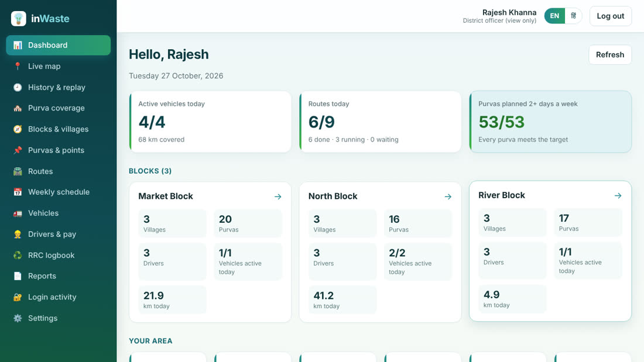
Task: Open Drivers & pay section
Action: pos(59,234)
